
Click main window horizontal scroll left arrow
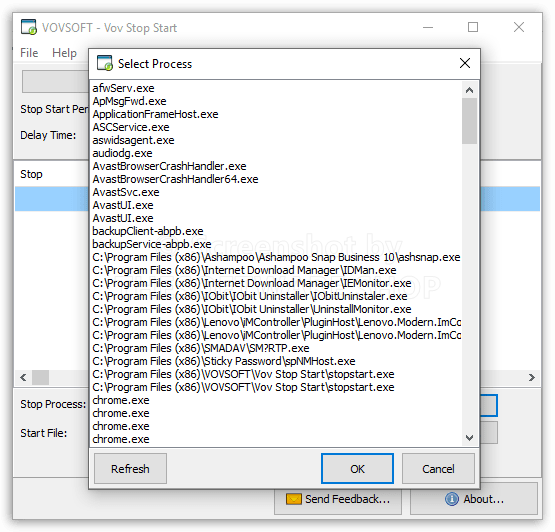23,377
